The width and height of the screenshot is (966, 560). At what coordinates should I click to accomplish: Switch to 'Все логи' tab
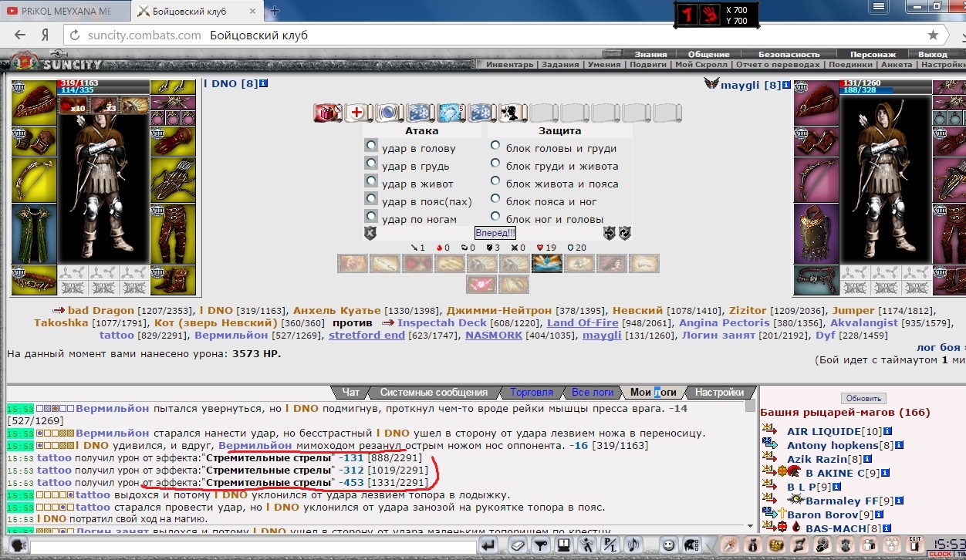click(x=592, y=393)
